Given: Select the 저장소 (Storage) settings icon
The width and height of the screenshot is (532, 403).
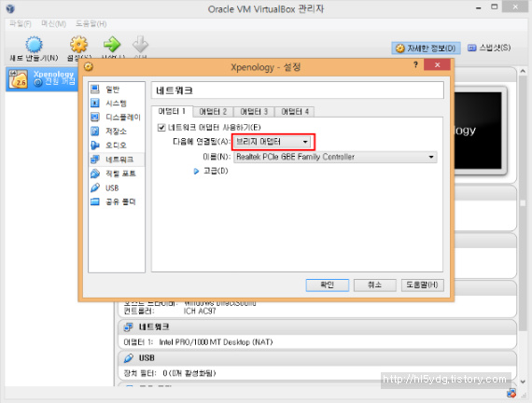Looking at the screenshot, I should pyautogui.click(x=95, y=131).
